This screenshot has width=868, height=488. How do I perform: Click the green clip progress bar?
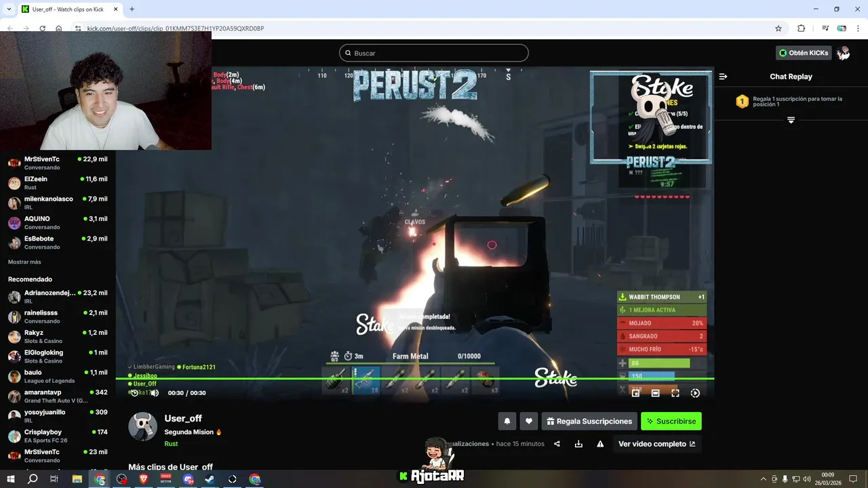click(x=415, y=378)
